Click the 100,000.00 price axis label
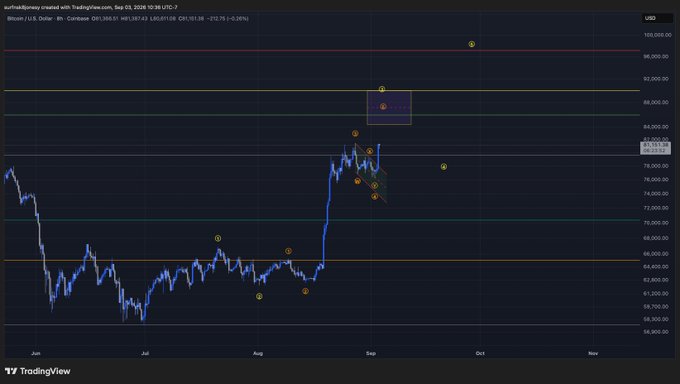Image resolution: width=680 pixels, height=384 pixels. (657, 35)
